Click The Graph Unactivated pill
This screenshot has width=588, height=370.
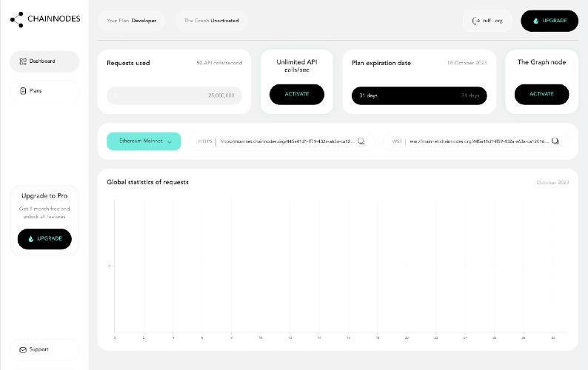point(211,21)
